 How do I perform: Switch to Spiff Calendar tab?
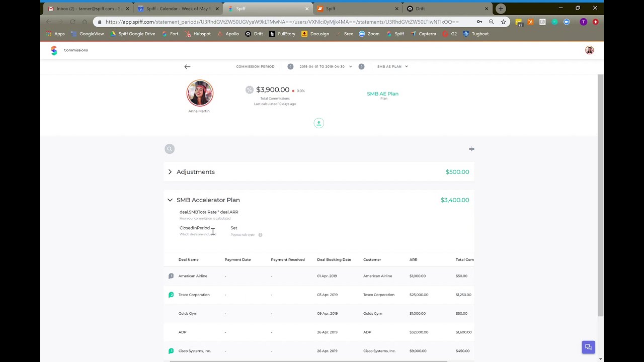point(178,9)
